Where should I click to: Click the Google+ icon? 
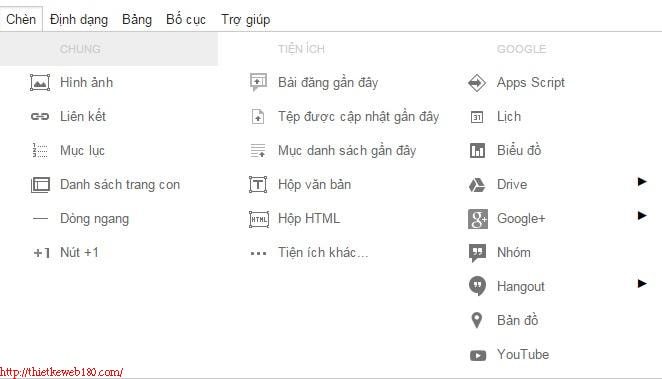(x=478, y=219)
